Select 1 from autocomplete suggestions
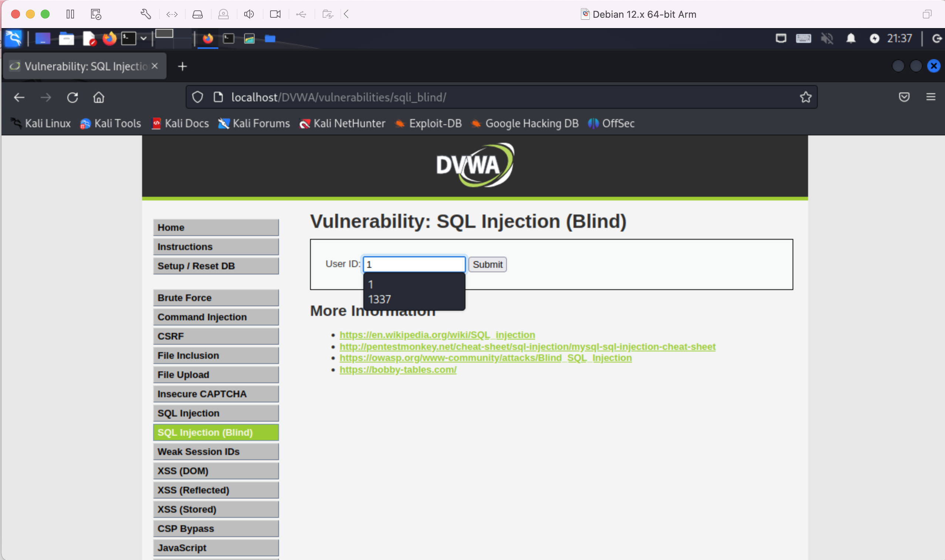 414,284
